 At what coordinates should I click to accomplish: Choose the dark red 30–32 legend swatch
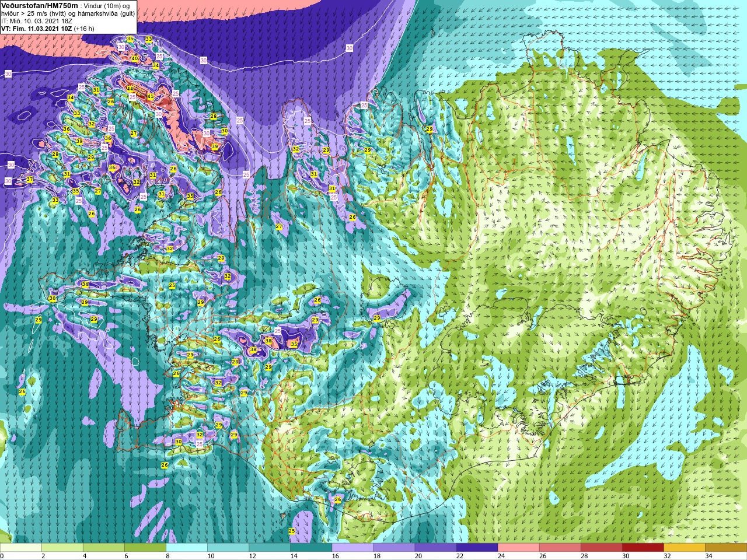coord(643,548)
